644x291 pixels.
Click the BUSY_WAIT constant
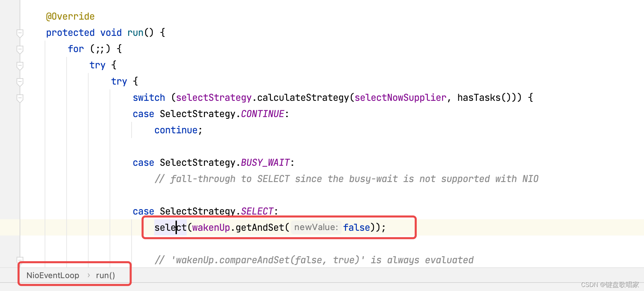click(x=265, y=163)
